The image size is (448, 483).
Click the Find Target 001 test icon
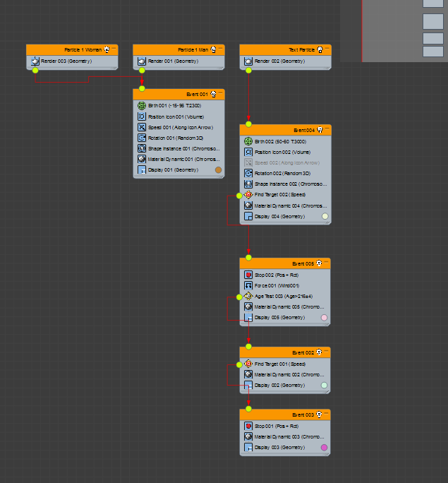click(x=248, y=364)
